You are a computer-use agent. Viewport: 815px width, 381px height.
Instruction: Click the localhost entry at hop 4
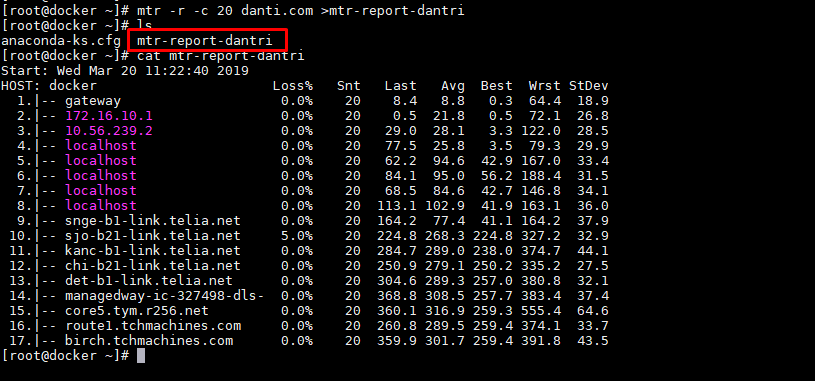101,146
